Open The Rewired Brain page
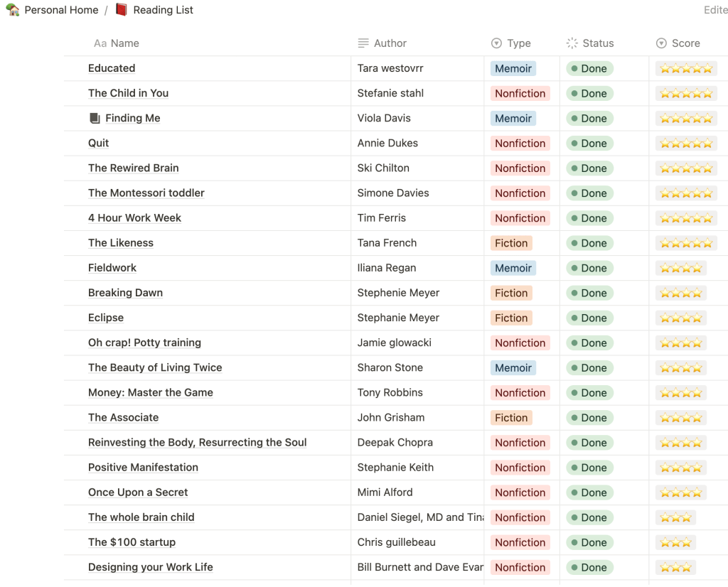This screenshot has width=728, height=587. [134, 168]
